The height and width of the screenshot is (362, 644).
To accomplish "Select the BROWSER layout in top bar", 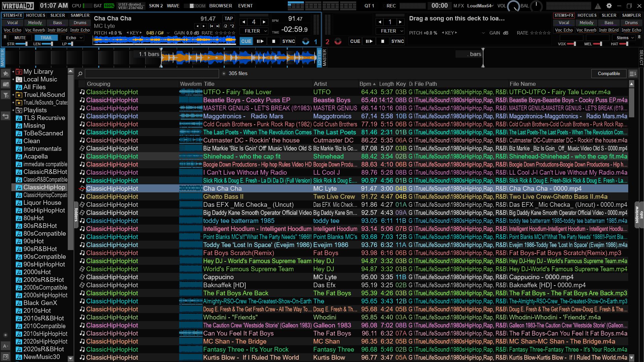I will click(220, 6).
